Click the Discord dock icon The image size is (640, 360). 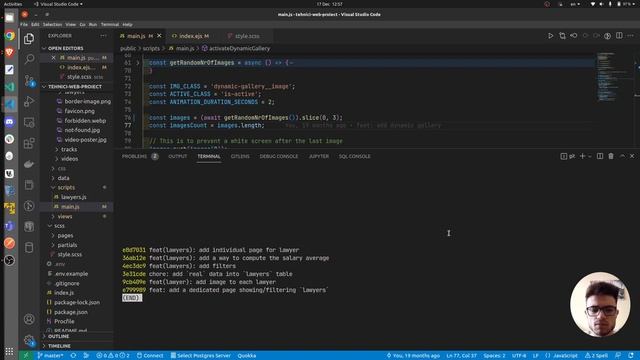click(9, 122)
